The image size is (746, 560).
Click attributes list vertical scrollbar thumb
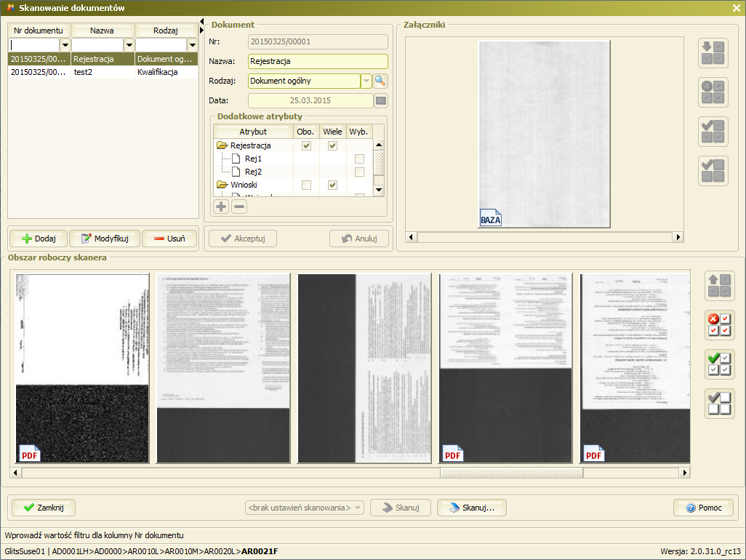point(379,163)
